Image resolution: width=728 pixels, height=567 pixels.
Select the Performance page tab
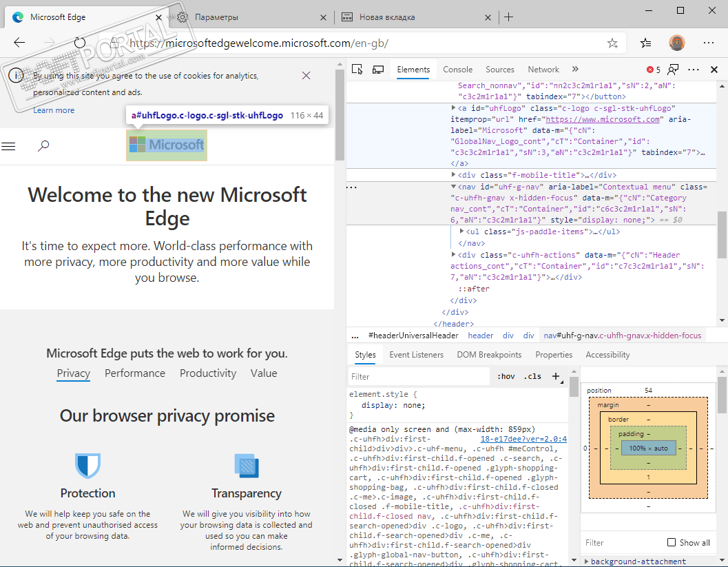point(134,373)
